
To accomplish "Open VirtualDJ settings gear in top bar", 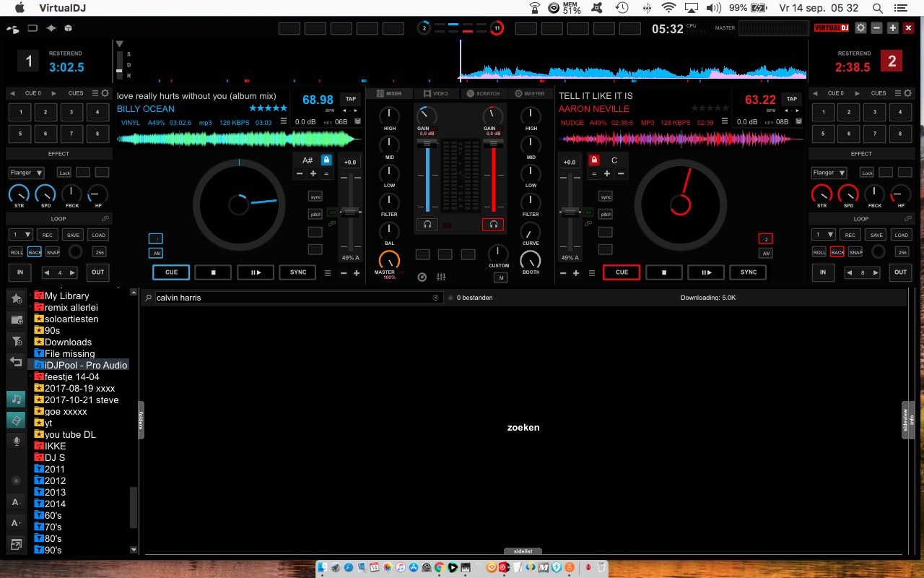I will click(x=860, y=28).
